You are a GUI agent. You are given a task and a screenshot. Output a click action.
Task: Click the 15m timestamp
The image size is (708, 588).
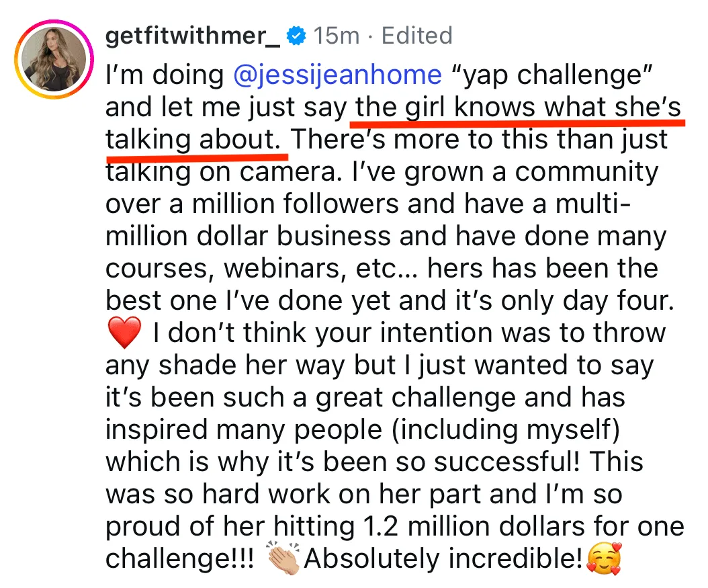click(x=337, y=36)
